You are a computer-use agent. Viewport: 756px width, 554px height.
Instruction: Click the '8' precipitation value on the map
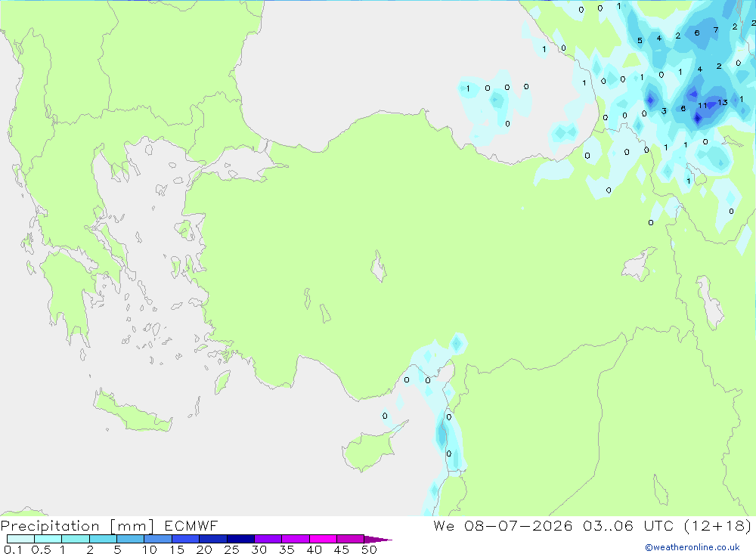tap(683, 109)
